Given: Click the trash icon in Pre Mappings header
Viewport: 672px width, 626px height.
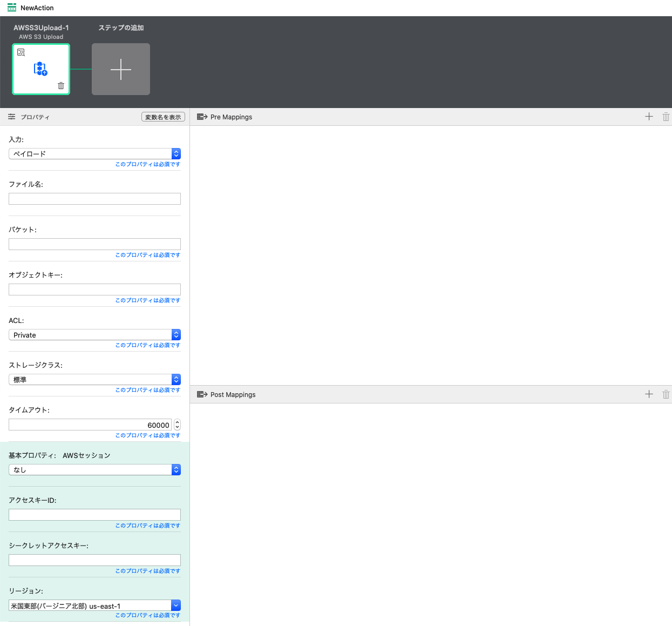Looking at the screenshot, I should click(666, 116).
